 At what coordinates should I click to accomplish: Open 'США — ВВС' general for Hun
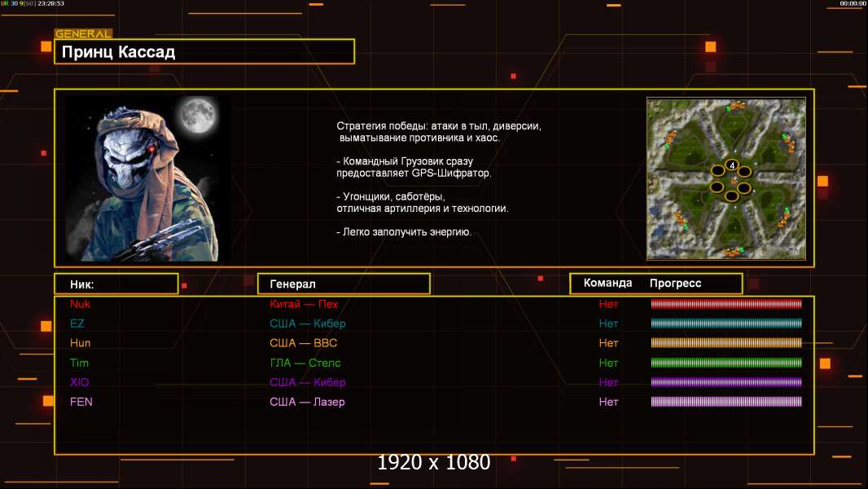click(303, 343)
